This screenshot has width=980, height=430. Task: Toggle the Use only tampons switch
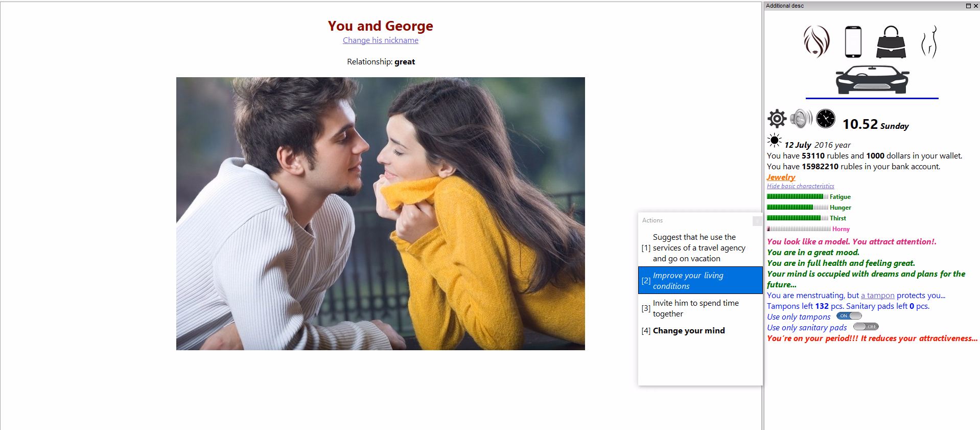pos(849,316)
